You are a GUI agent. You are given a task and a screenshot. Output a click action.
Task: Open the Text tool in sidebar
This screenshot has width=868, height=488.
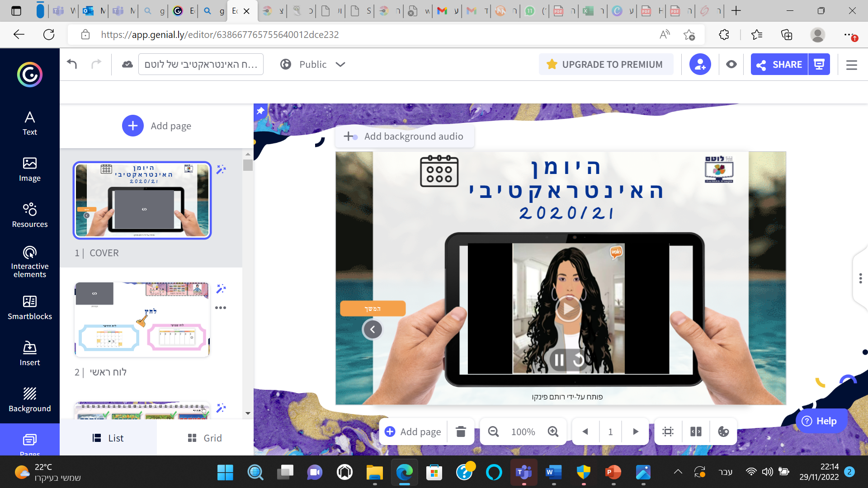(30, 123)
